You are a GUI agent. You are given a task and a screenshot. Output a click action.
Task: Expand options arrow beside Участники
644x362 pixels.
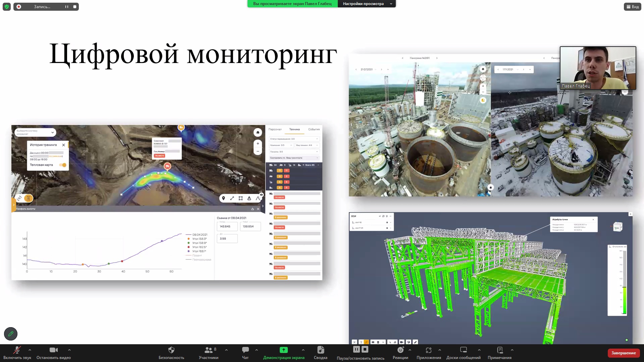226,350
